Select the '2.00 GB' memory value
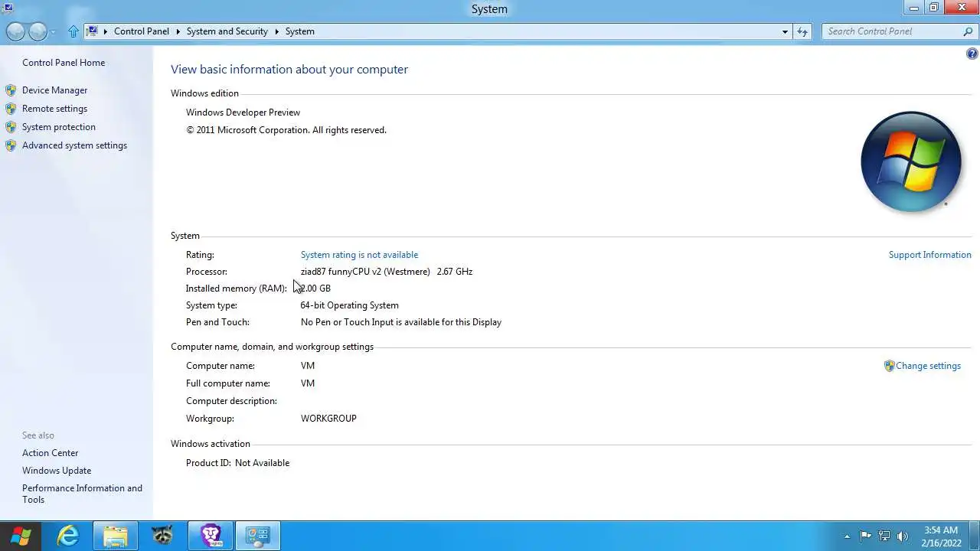This screenshot has width=980, height=551. point(315,289)
